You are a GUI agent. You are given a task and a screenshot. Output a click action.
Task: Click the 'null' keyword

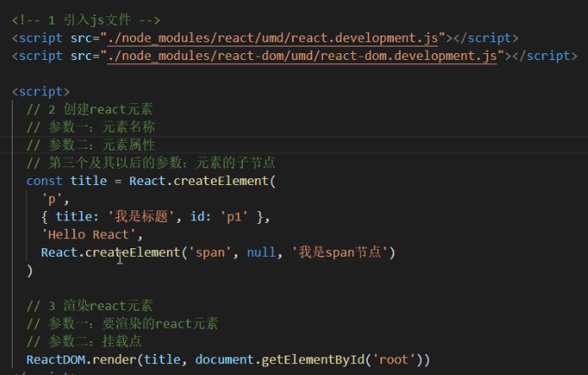point(262,253)
